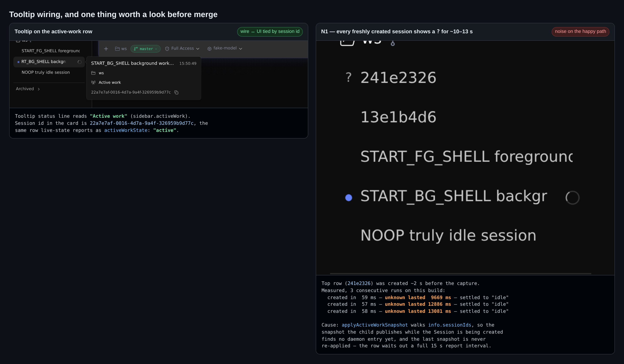Image resolution: width=624 pixels, height=364 pixels.
Task: Click the blue activeWorkState text
Action: pyautogui.click(x=126, y=130)
